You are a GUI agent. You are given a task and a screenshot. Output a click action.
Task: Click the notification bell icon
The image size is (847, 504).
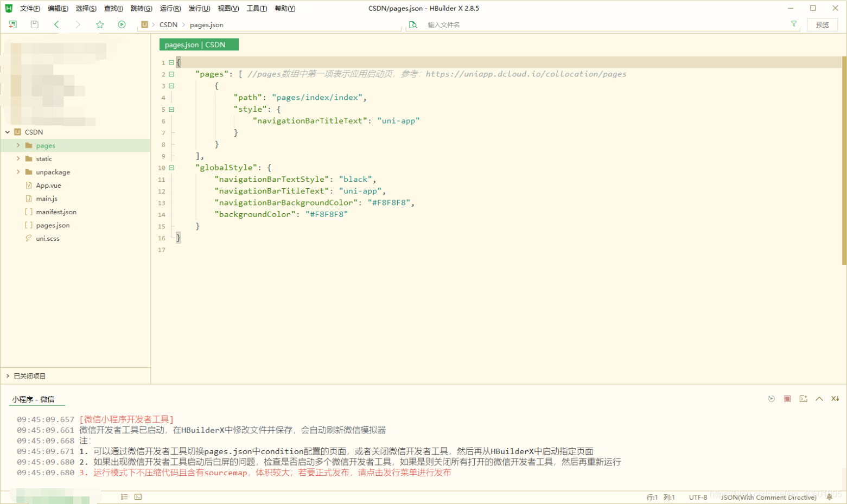(829, 497)
